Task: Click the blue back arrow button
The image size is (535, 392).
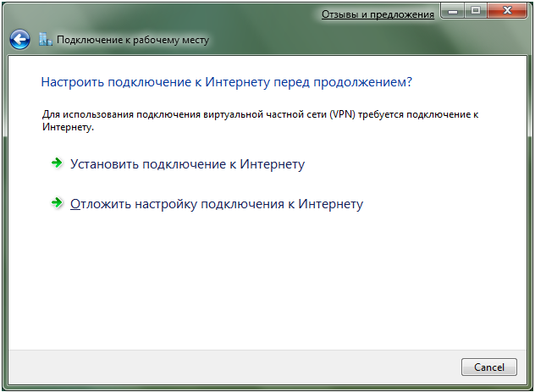Action: [x=19, y=40]
